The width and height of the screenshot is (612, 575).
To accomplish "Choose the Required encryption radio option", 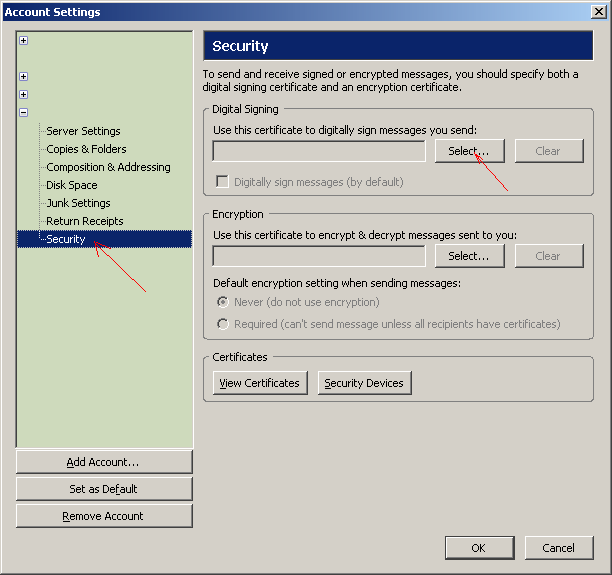I will click(x=223, y=324).
